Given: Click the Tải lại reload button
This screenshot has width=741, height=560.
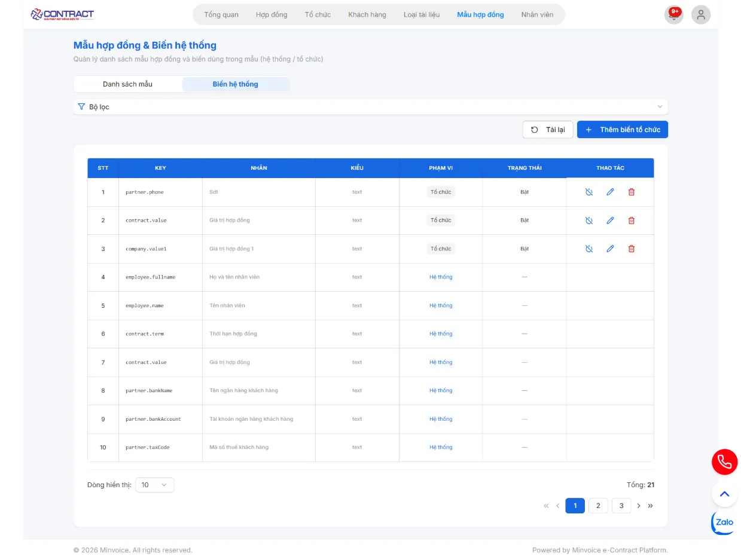Looking at the screenshot, I should pos(548,130).
